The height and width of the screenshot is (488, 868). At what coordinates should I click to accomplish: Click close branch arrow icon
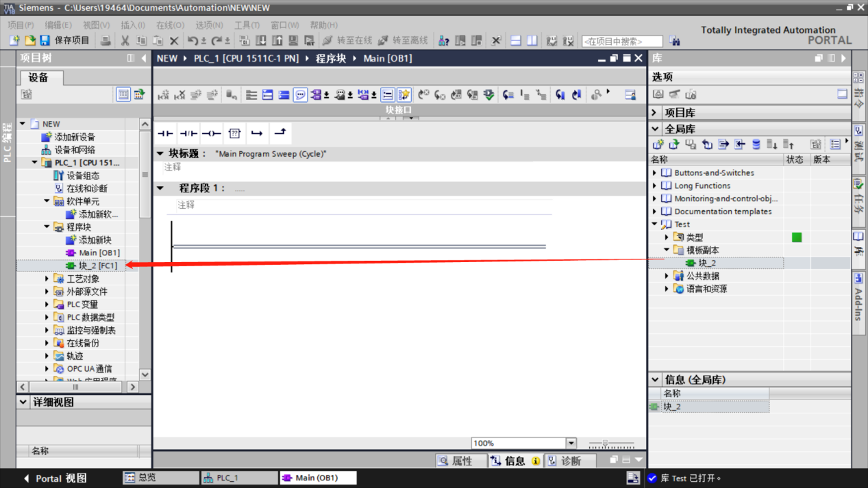click(x=280, y=133)
